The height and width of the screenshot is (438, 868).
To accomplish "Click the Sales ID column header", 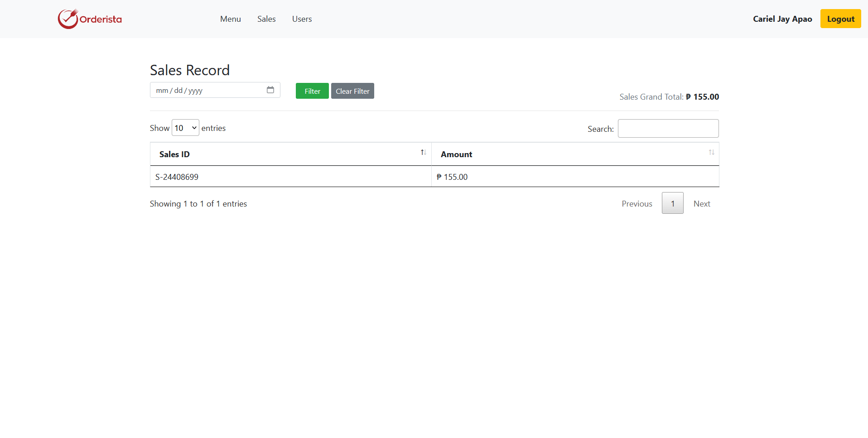I will click(x=291, y=154).
